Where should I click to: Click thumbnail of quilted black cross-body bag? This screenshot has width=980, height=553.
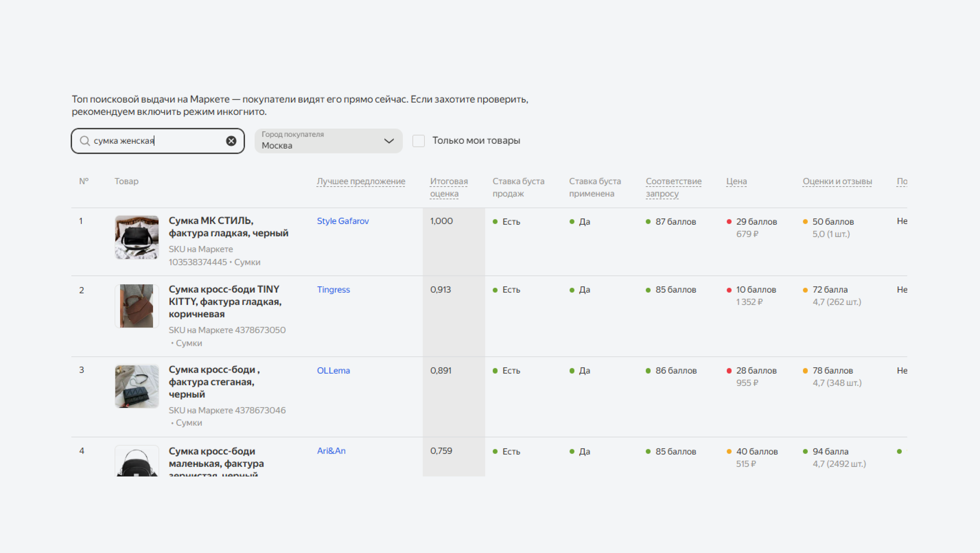click(x=137, y=386)
